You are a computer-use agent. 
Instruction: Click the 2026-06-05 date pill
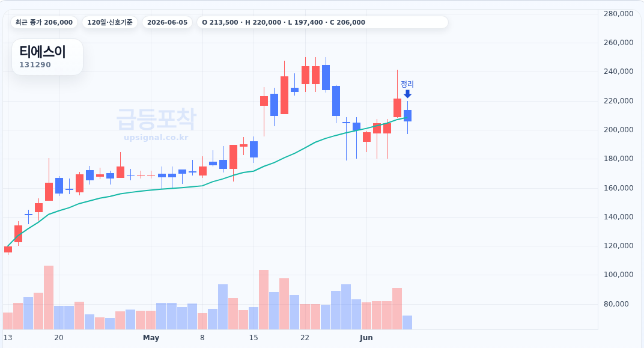coord(167,22)
